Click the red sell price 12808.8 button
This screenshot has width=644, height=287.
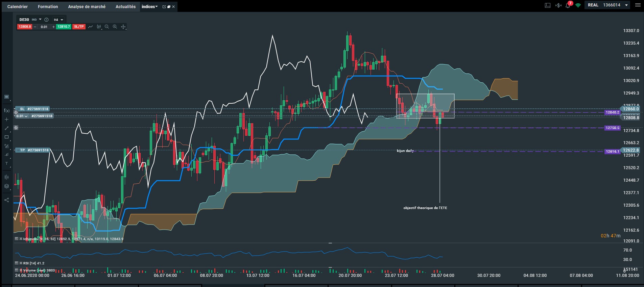coord(25,27)
